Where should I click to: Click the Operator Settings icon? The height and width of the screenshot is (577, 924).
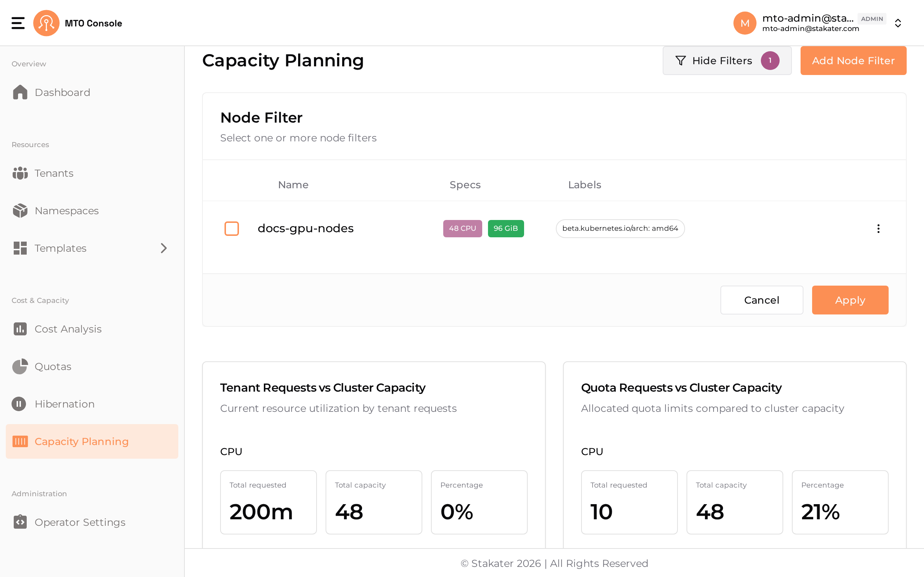click(20, 522)
